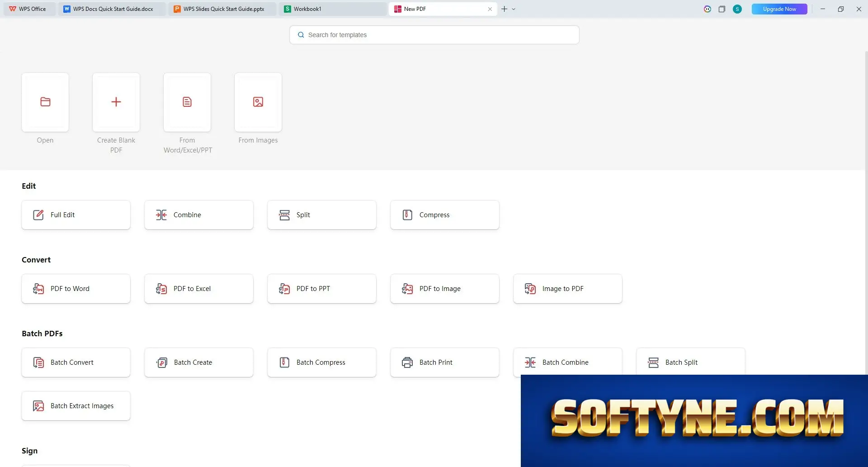The image size is (868, 467).
Task: Switch to WPS Docs Quick Start Guide.docx tab
Action: pos(112,9)
